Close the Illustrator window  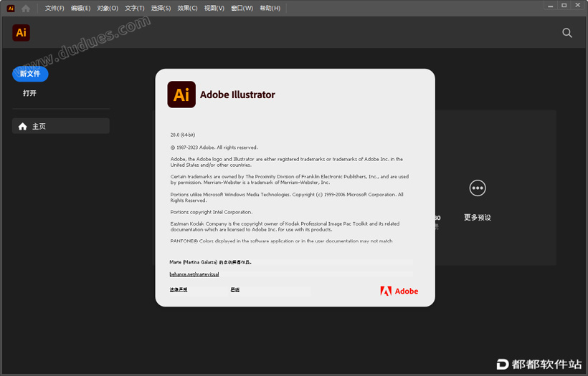click(x=577, y=5)
